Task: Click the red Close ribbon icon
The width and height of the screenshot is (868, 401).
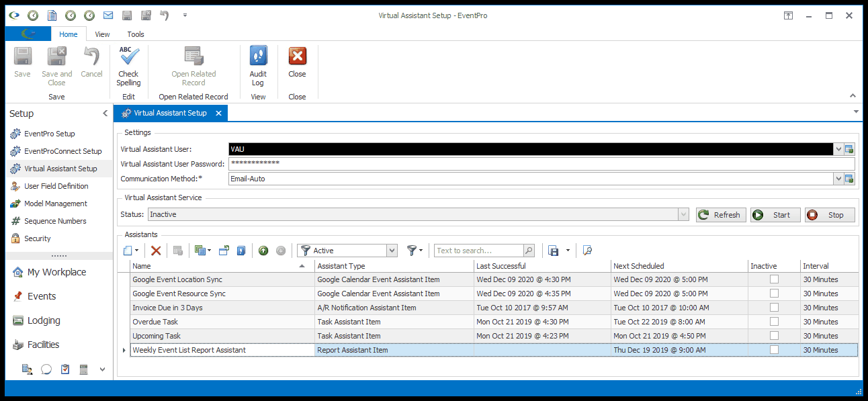Action: point(297,56)
